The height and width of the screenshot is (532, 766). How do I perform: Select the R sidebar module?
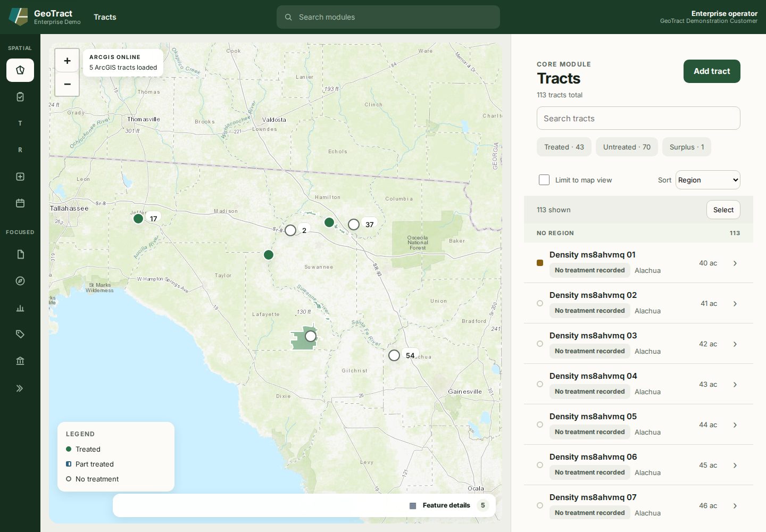coord(20,150)
